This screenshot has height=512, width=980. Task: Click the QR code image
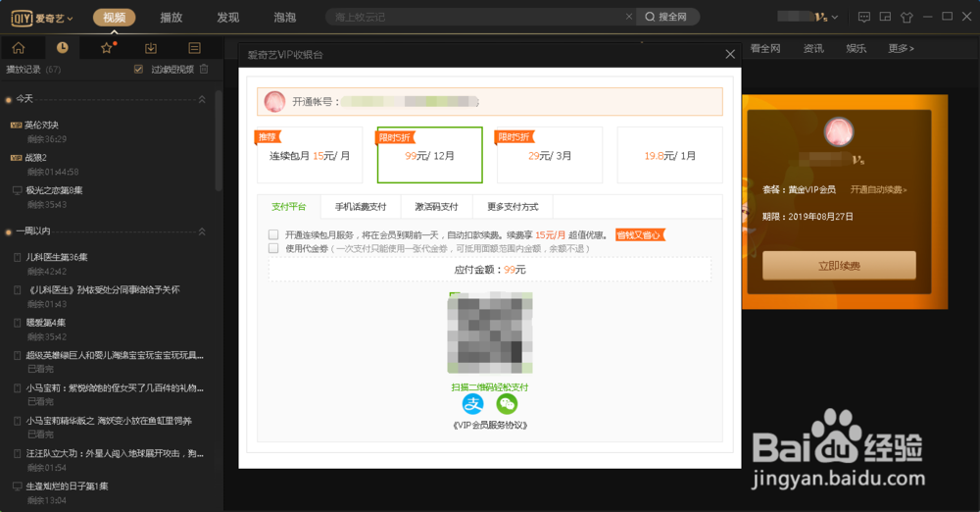pos(490,333)
